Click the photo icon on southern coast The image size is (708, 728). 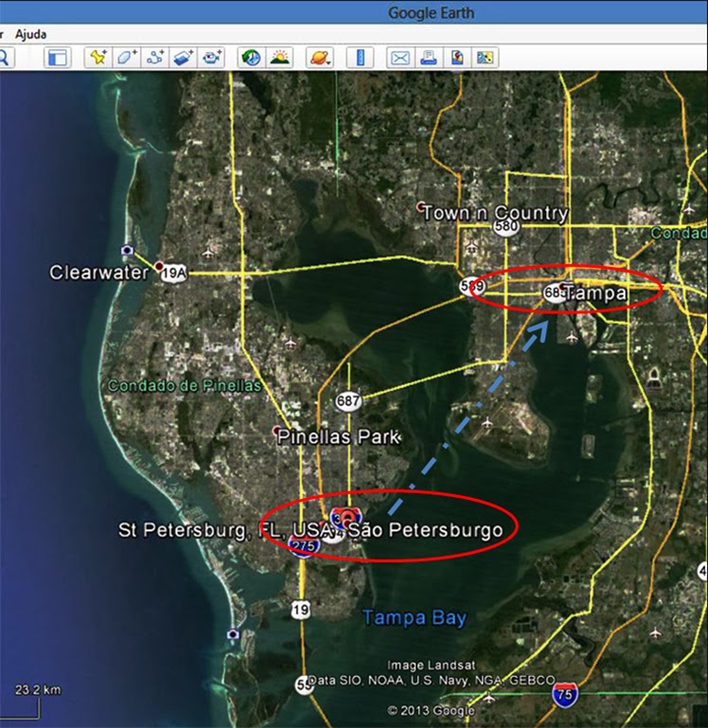(x=233, y=633)
